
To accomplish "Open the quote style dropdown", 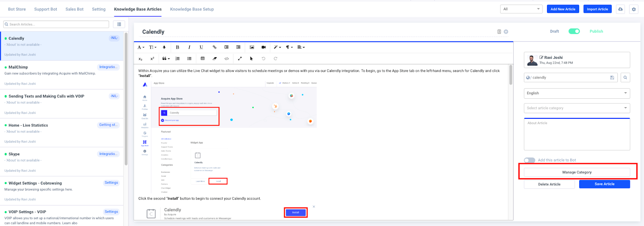I will 166,59.
